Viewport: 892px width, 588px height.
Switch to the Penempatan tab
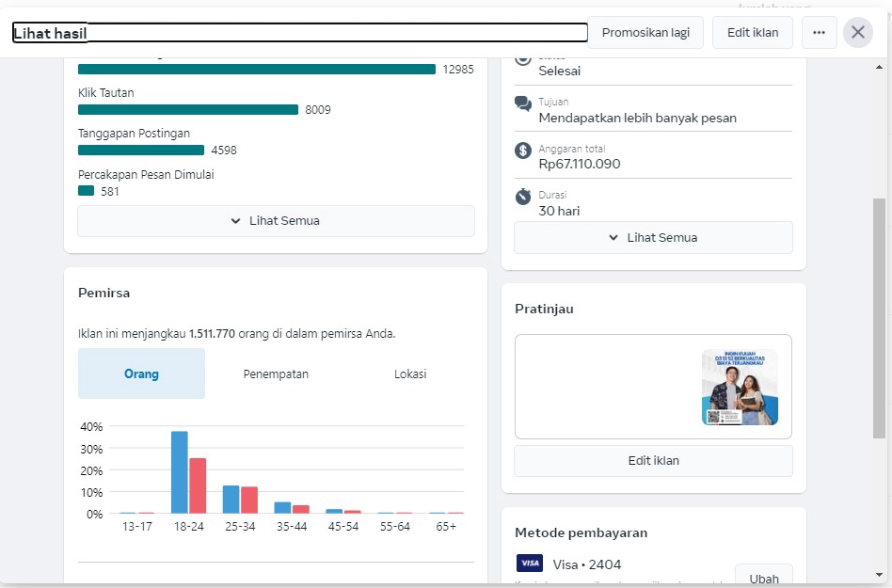click(276, 373)
